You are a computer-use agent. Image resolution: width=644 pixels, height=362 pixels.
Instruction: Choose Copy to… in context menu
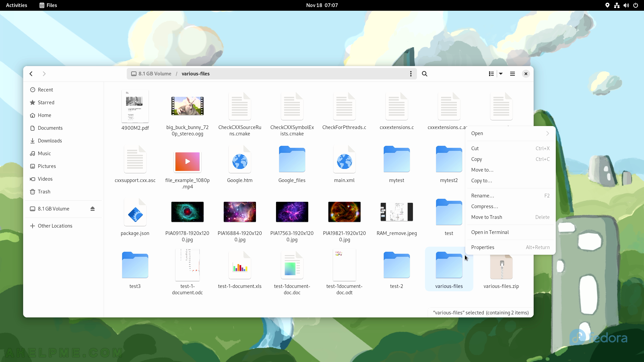point(511,181)
